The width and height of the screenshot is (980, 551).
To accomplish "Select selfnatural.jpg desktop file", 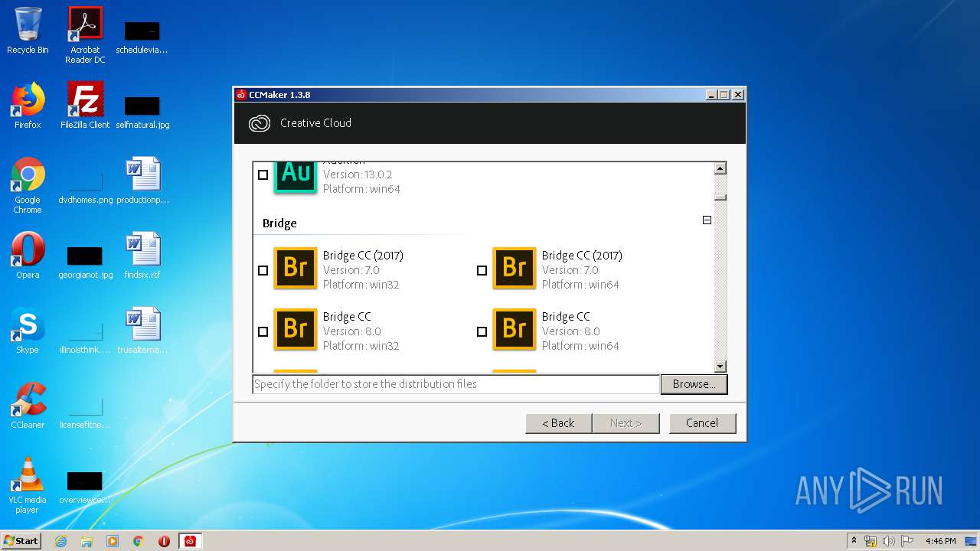I will (142, 112).
